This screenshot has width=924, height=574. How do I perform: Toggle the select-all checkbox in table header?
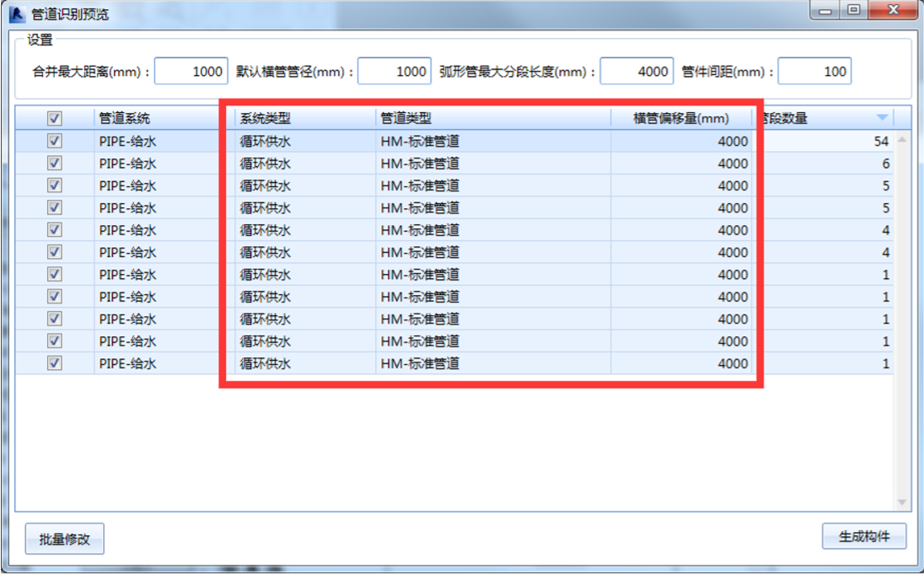[x=54, y=119]
